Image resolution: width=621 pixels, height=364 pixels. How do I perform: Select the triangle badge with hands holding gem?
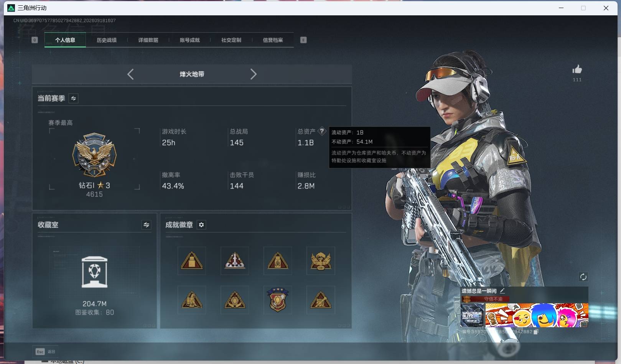(x=235, y=300)
